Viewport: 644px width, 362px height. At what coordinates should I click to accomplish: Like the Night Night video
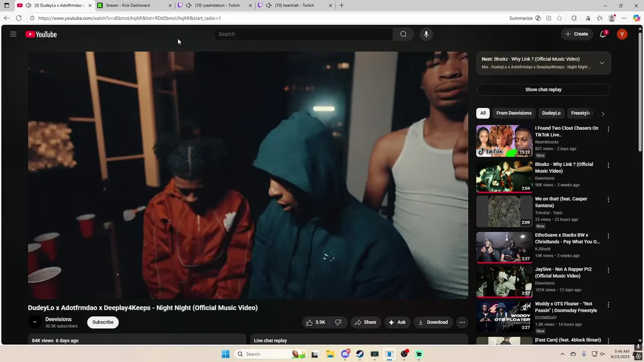[316, 322]
